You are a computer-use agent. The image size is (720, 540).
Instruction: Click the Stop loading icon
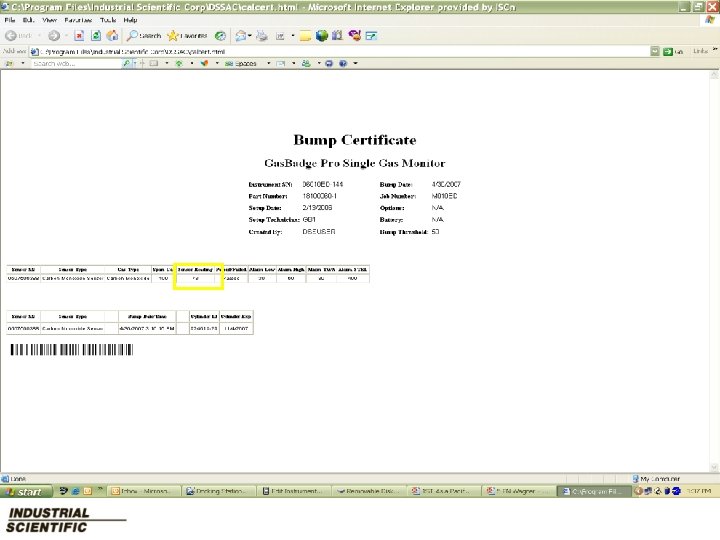click(x=79, y=35)
